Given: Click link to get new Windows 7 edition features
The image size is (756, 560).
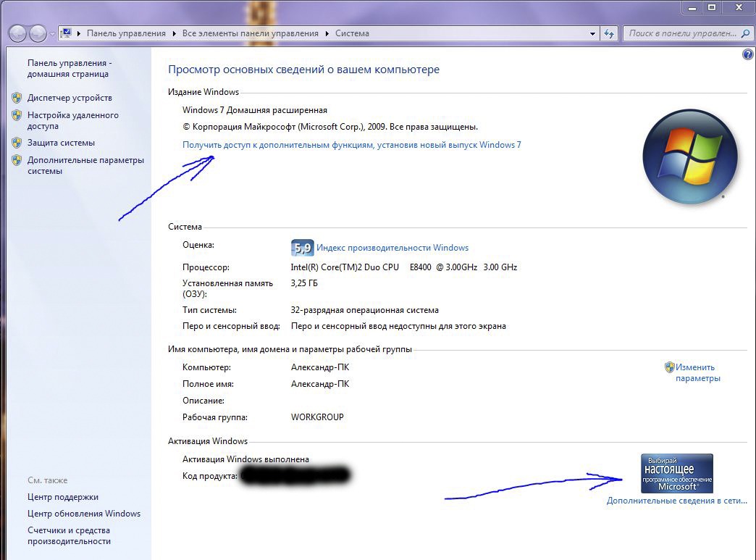Looking at the screenshot, I should click(351, 145).
